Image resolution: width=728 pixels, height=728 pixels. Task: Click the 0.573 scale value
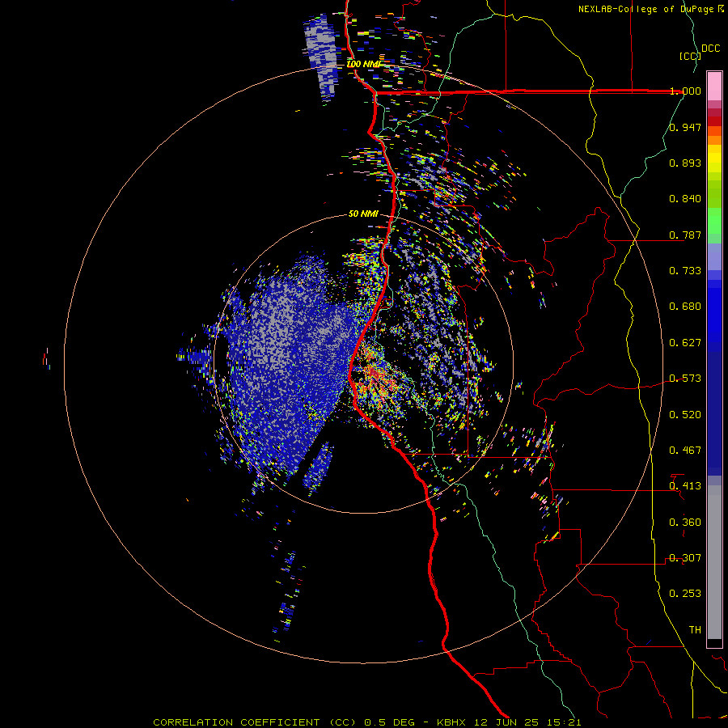tap(685, 379)
